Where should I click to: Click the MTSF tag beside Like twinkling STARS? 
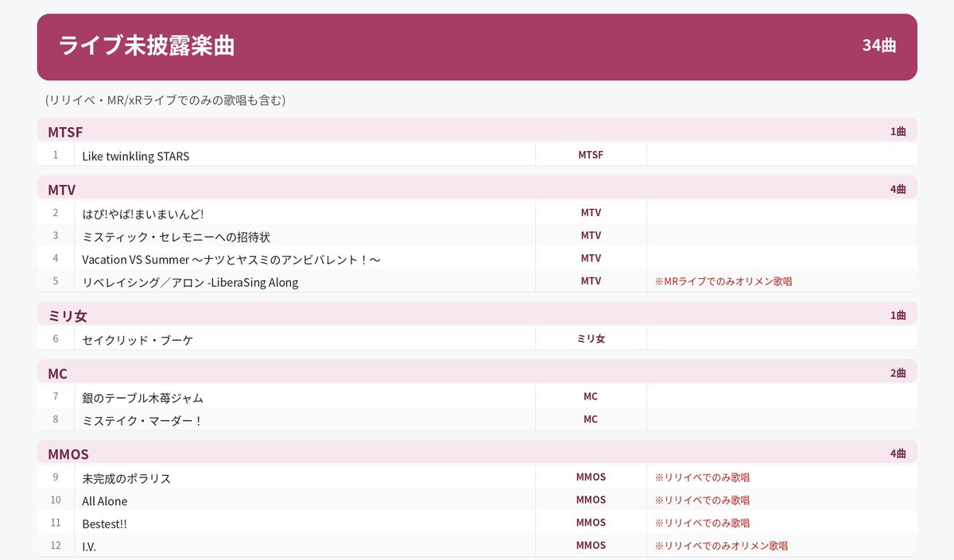[591, 155]
